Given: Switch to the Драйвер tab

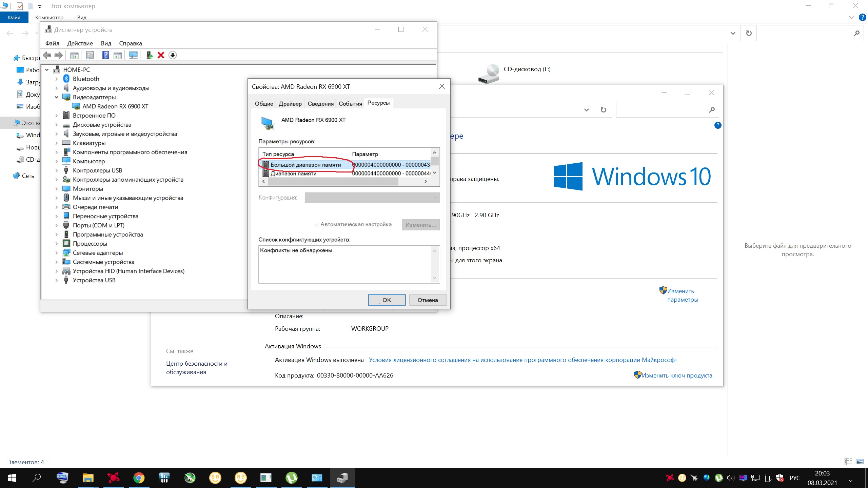Looking at the screenshot, I should (x=290, y=104).
